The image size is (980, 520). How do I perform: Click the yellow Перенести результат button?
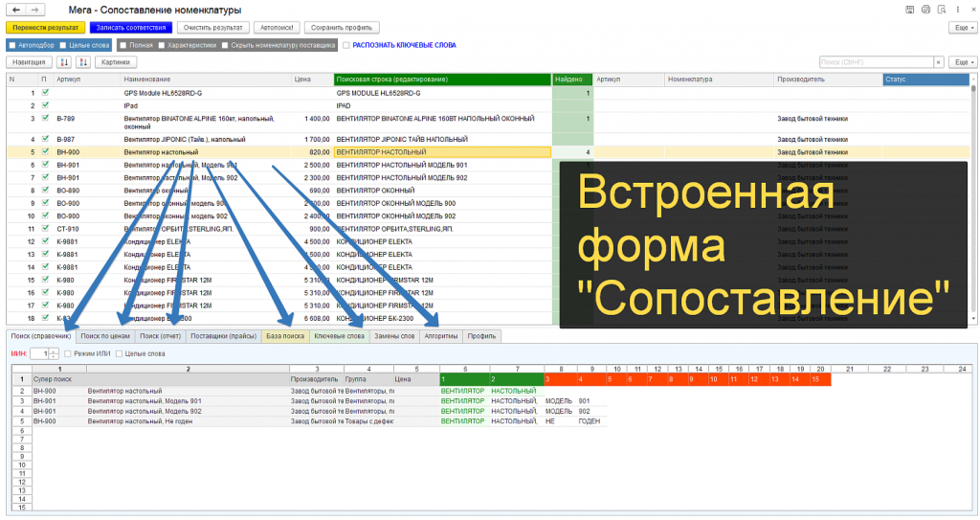(46, 28)
